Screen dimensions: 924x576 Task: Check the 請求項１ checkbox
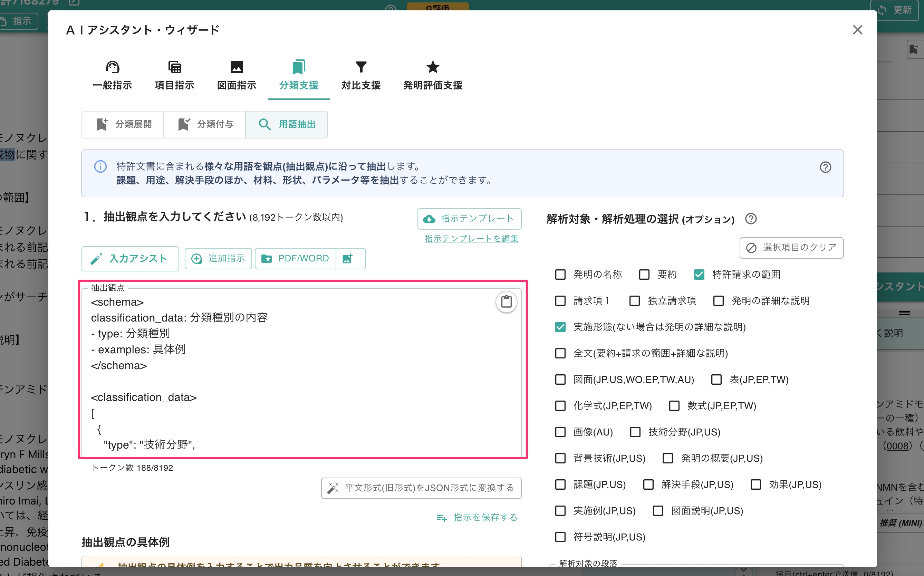coord(560,300)
